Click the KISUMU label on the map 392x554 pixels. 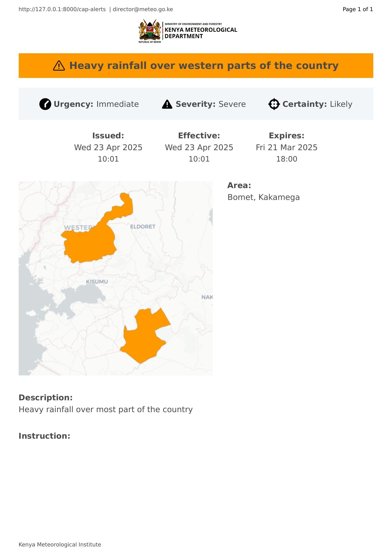(x=97, y=282)
